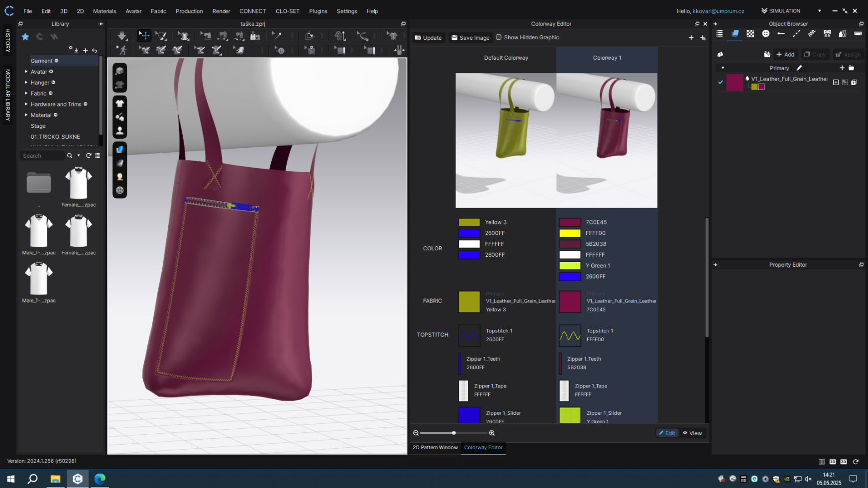Switch to the 2D Pattern Window tab
868x488 pixels.
coord(435,448)
